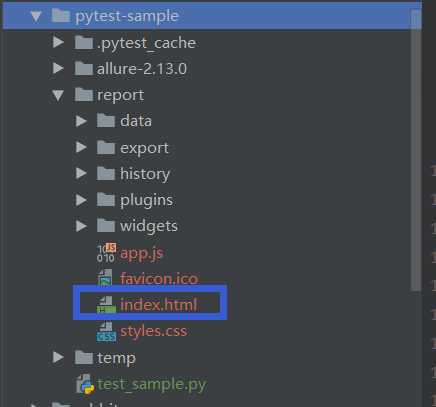This screenshot has height=407, width=436.
Task: Click the app.js JavaScript file icon
Action: pos(106,253)
